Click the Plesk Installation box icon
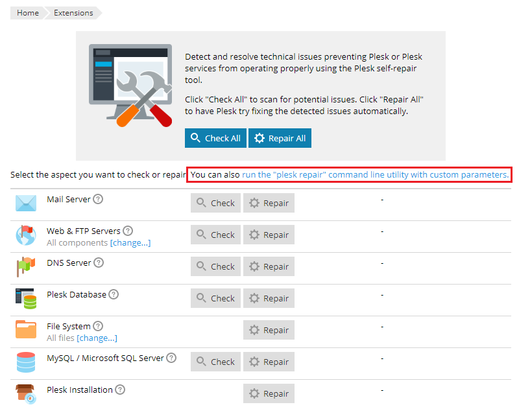Screen dimensions: 519x420 click(25, 393)
